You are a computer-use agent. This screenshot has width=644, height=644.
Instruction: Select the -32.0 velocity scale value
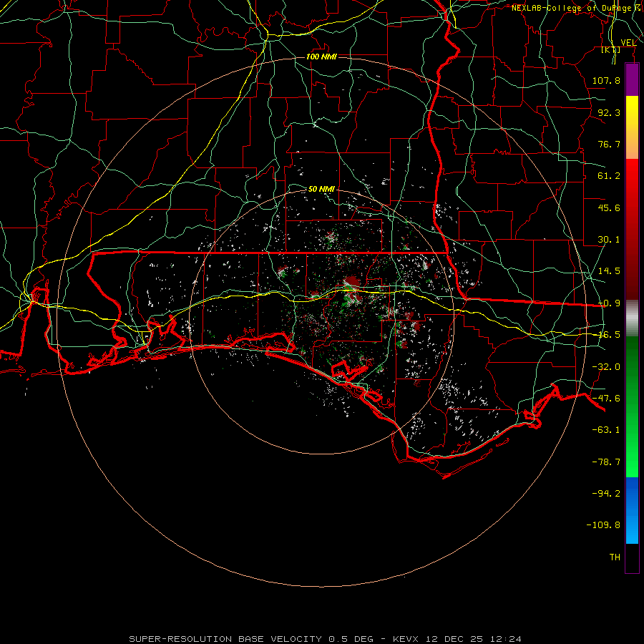[606, 367]
